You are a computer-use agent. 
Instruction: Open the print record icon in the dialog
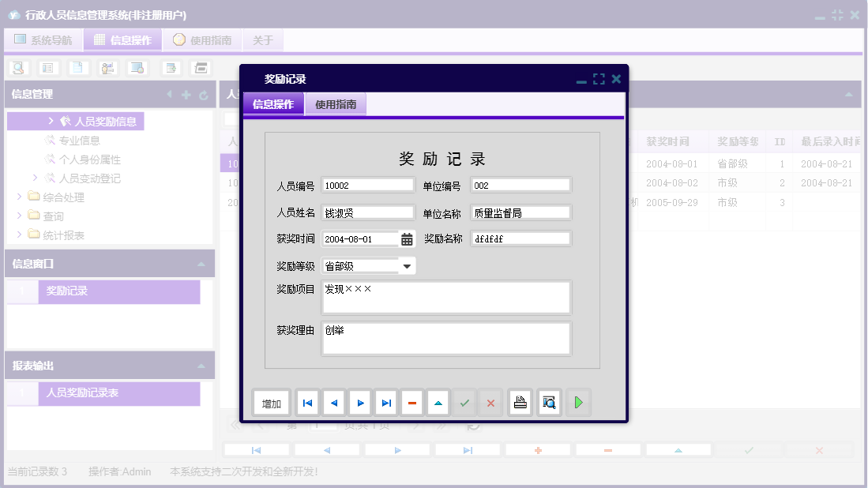(520, 402)
